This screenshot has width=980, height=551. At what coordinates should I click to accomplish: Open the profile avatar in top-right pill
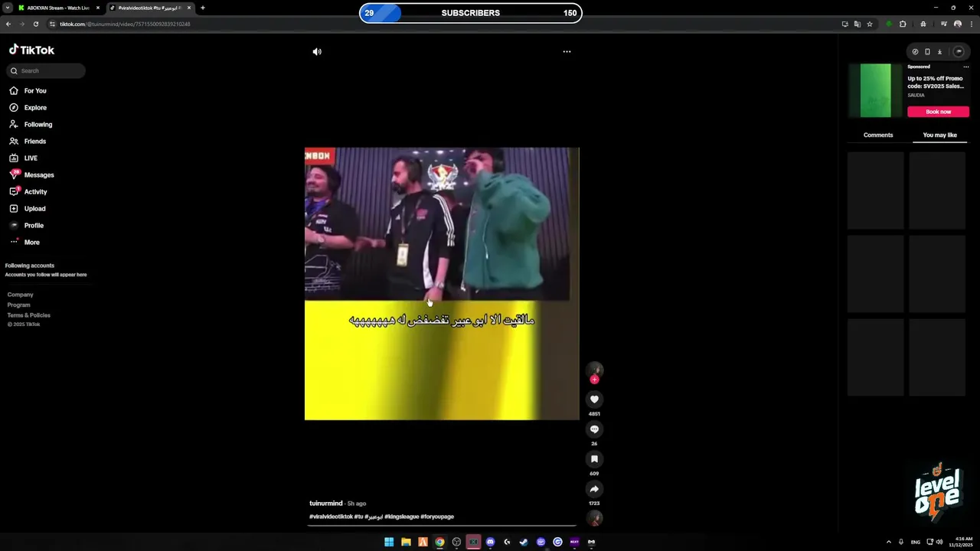(x=959, y=52)
